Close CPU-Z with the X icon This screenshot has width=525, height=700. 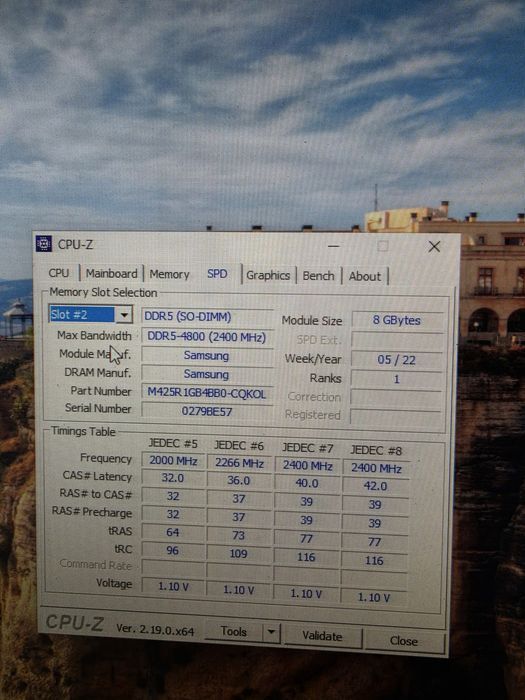coord(434,246)
